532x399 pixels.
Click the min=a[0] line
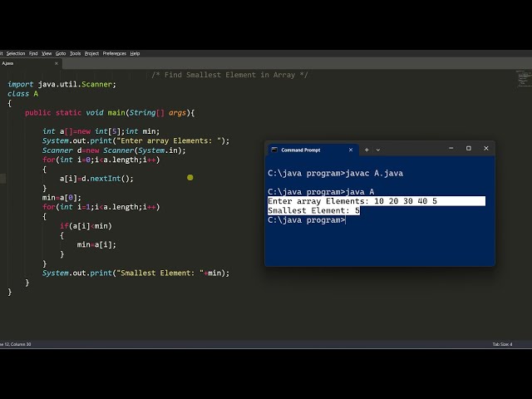(62, 198)
